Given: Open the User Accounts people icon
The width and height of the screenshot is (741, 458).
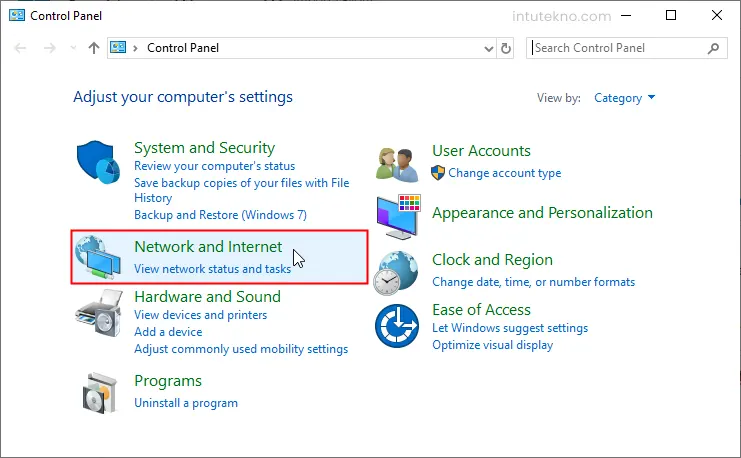Looking at the screenshot, I should tap(397, 165).
